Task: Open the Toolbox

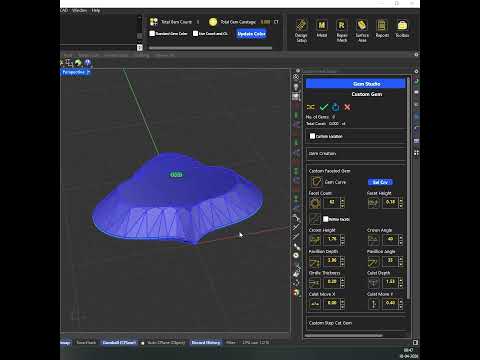Action: [402, 28]
